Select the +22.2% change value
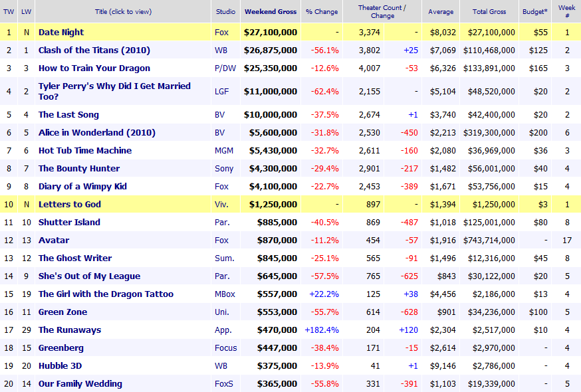Image resolution: width=581 pixels, height=392 pixels. pos(324,294)
